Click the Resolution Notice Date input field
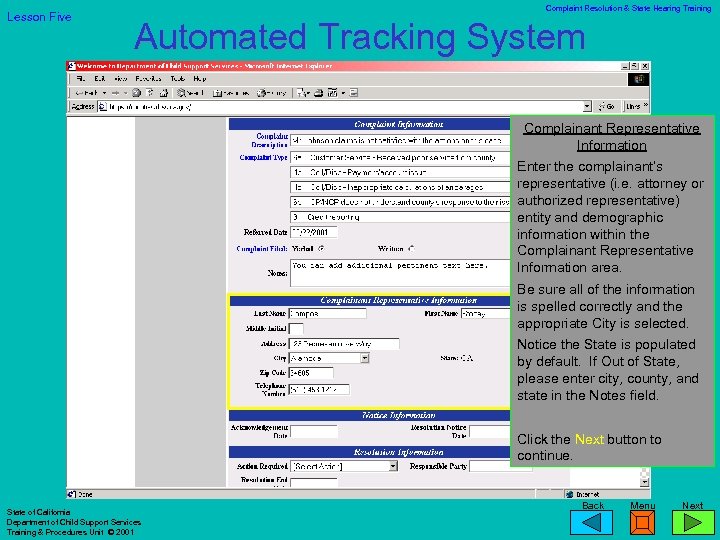The width and height of the screenshot is (720, 540). 490,432
